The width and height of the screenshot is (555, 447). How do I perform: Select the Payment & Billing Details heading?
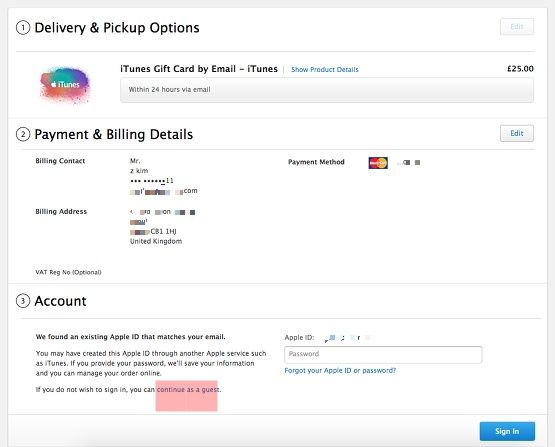click(114, 134)
